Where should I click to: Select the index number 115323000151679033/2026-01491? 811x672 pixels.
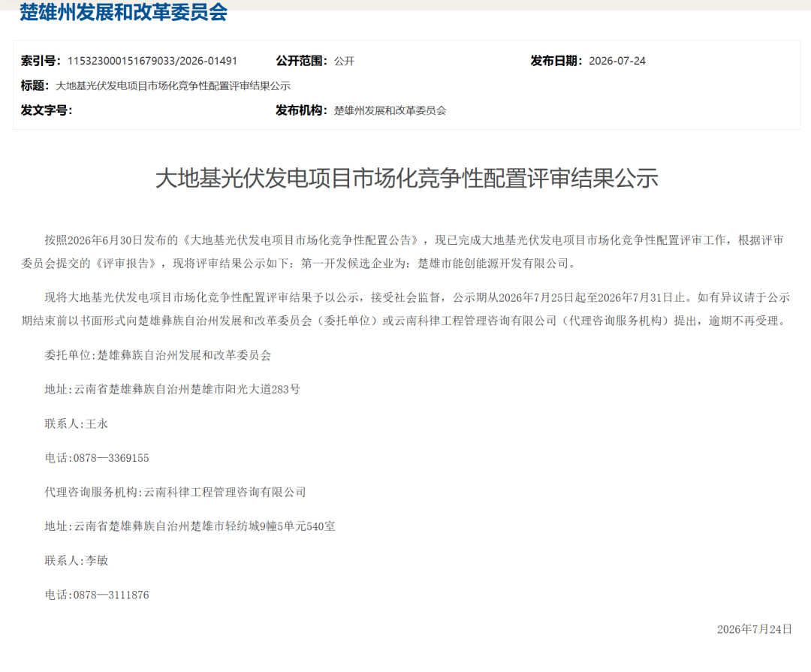pos(152,61)
